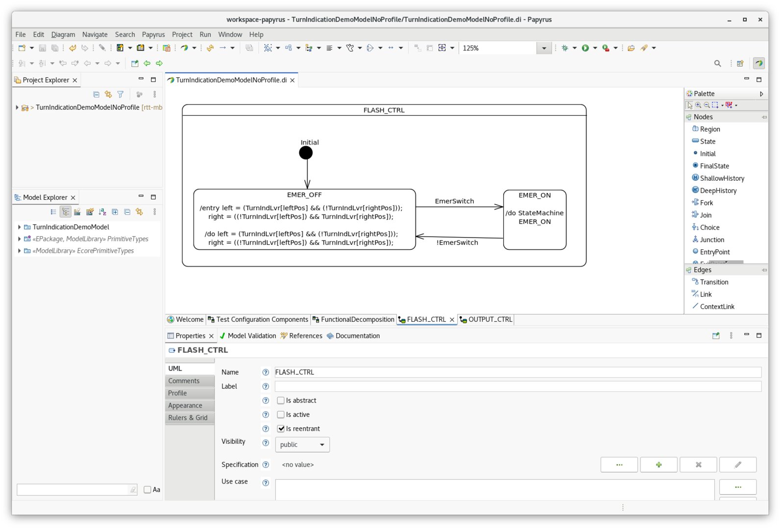Click Palette zoom in tool

(x=698, y=105)
